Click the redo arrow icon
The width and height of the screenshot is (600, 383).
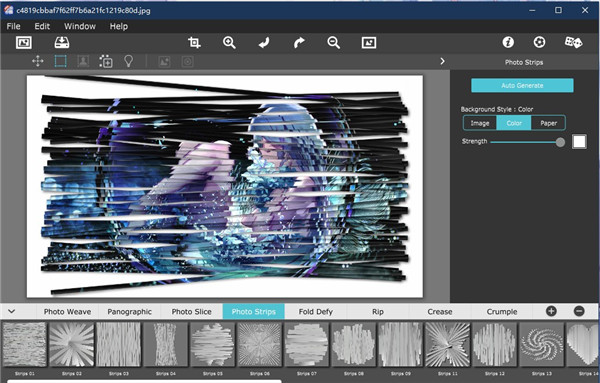(299, 42)
